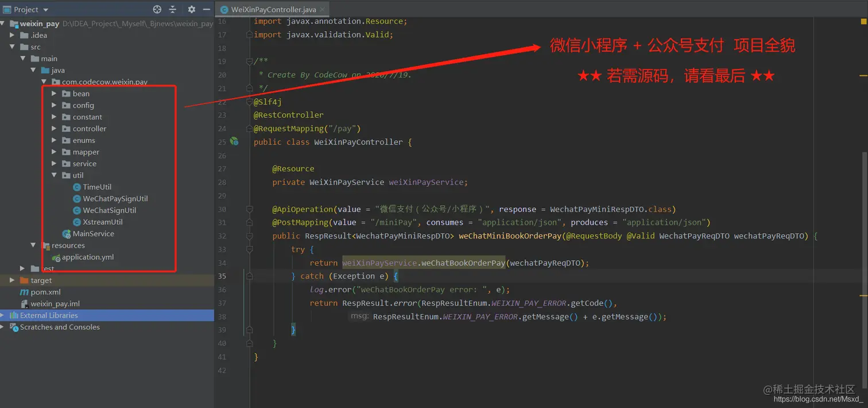Fold the method at line 32
The width and height of the screenshot is (868, 408).
point(249,236)
